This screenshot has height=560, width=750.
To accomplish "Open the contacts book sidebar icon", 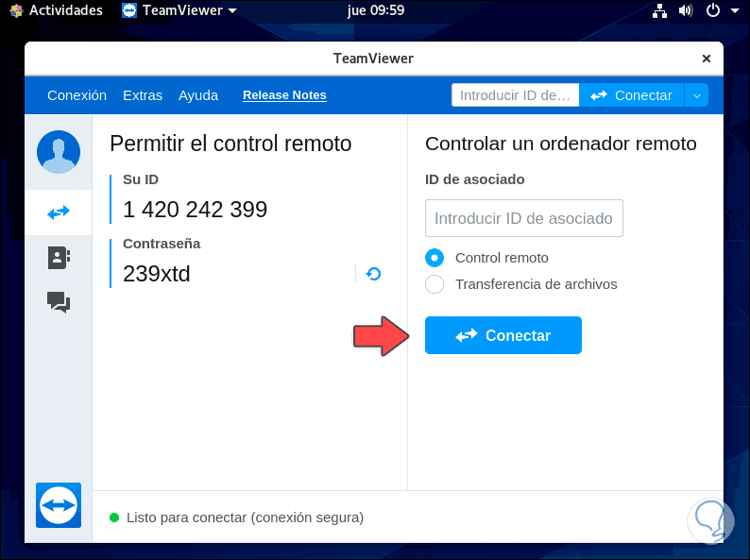I will coord(59,258).
